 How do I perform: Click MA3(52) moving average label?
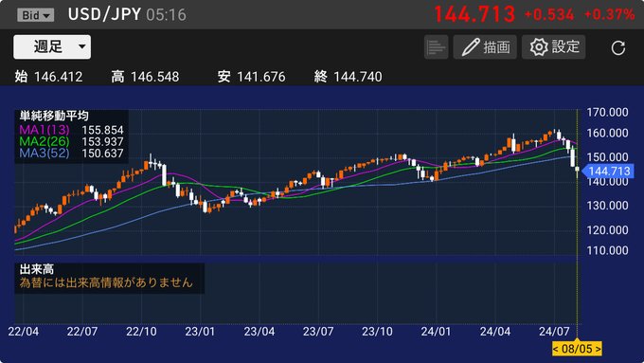pyautogui.click(x=45, y=154)
